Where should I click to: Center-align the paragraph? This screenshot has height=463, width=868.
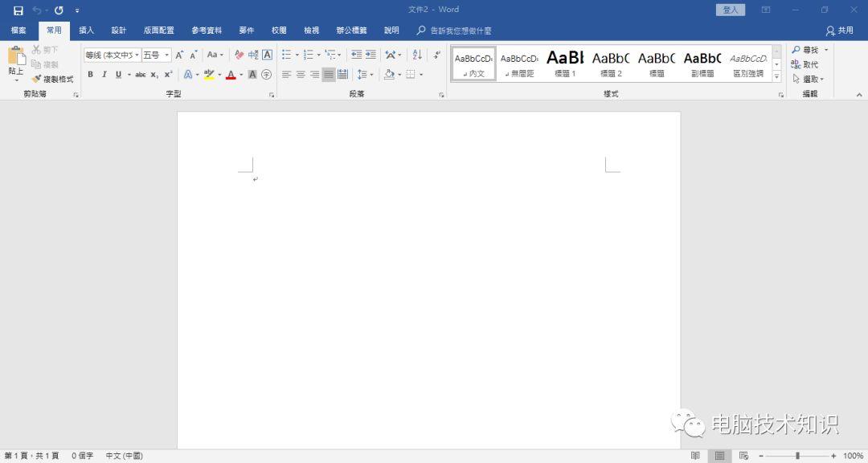[x=301, y=74]
